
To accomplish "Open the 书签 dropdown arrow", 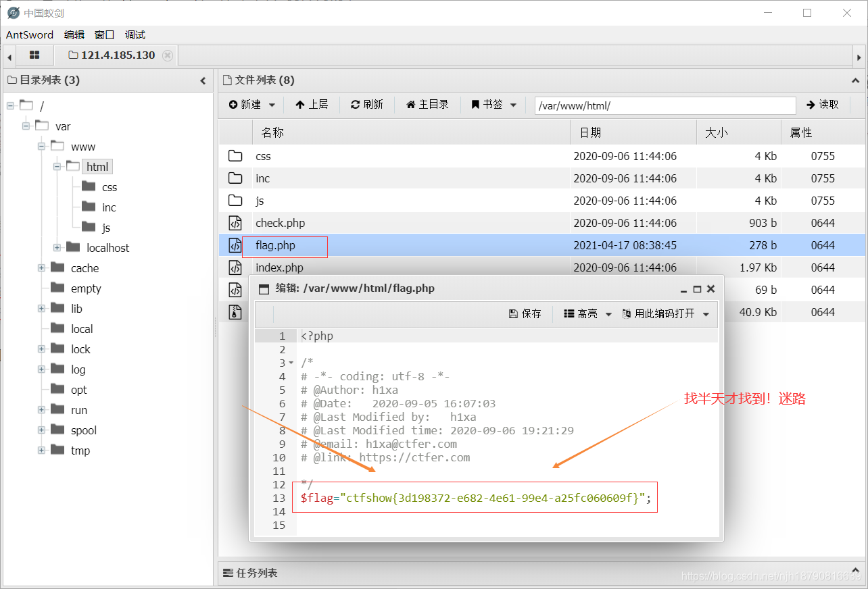I will [x=513, y=105].
